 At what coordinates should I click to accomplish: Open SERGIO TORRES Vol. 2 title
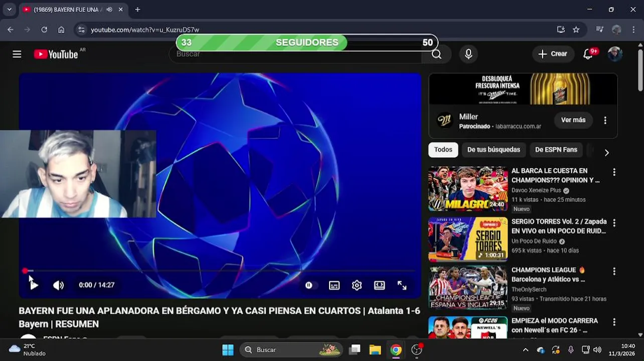pyautogui.click(x=559, y=226)
